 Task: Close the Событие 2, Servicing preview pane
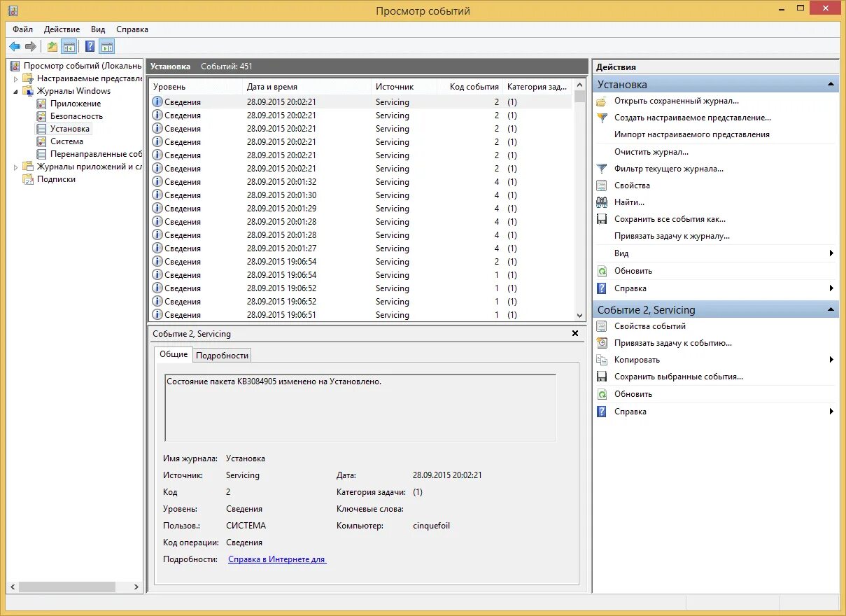tap(575, 334)
